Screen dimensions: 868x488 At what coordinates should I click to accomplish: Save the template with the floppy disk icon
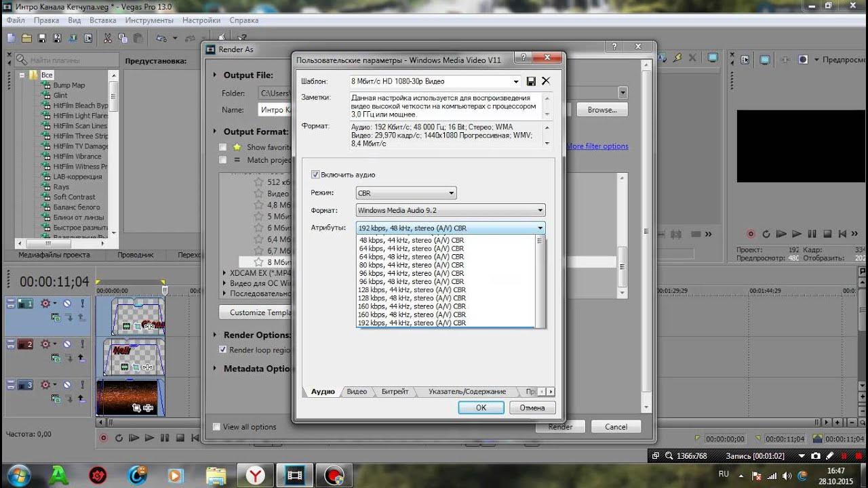coord(531,81)
